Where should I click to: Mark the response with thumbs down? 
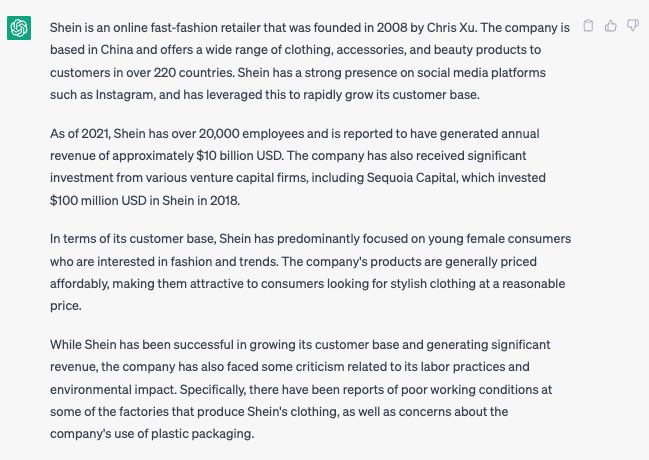click(633, 25)
